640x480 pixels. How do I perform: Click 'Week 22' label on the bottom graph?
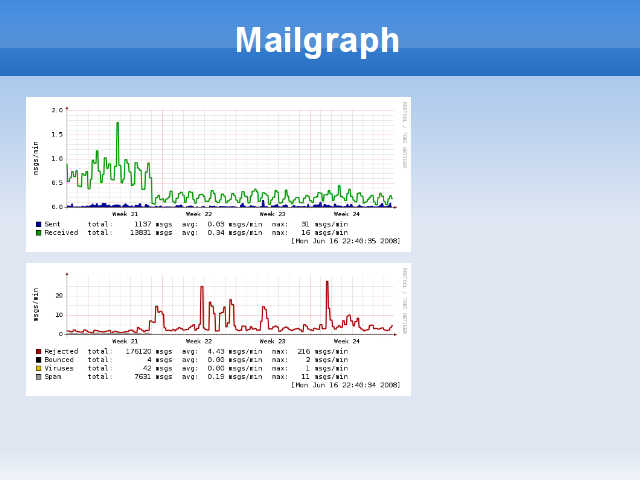(x=199, y=341)
